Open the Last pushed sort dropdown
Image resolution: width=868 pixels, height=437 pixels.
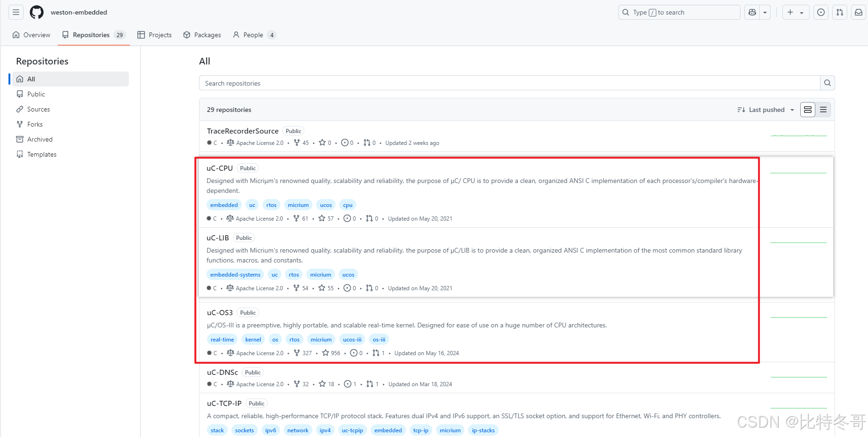click(x=765, y=110)
